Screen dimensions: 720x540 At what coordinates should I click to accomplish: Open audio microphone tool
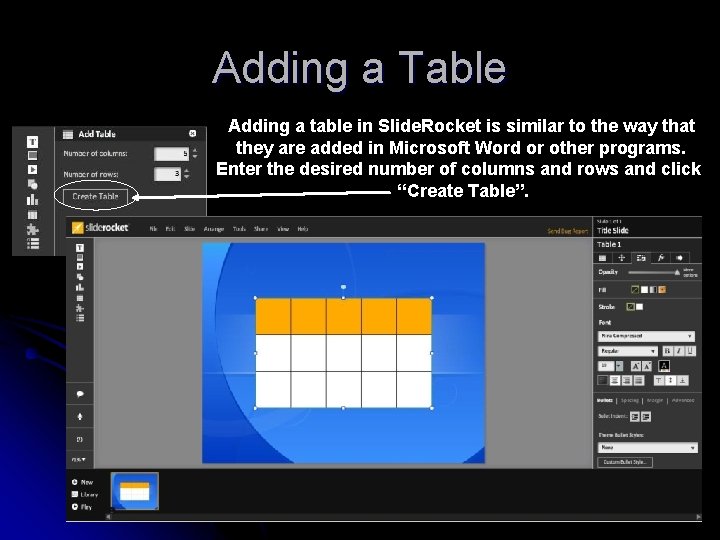tap(80, 416)
